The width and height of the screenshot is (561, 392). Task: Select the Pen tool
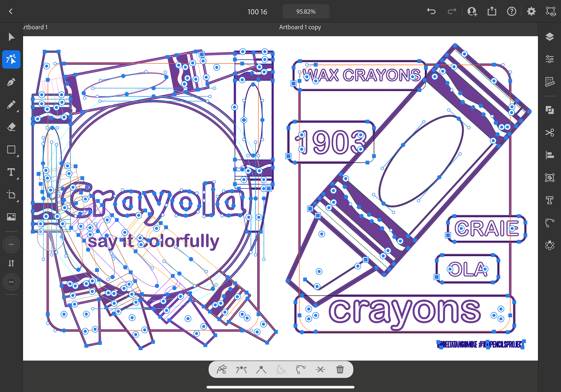(x=11, y=82)
